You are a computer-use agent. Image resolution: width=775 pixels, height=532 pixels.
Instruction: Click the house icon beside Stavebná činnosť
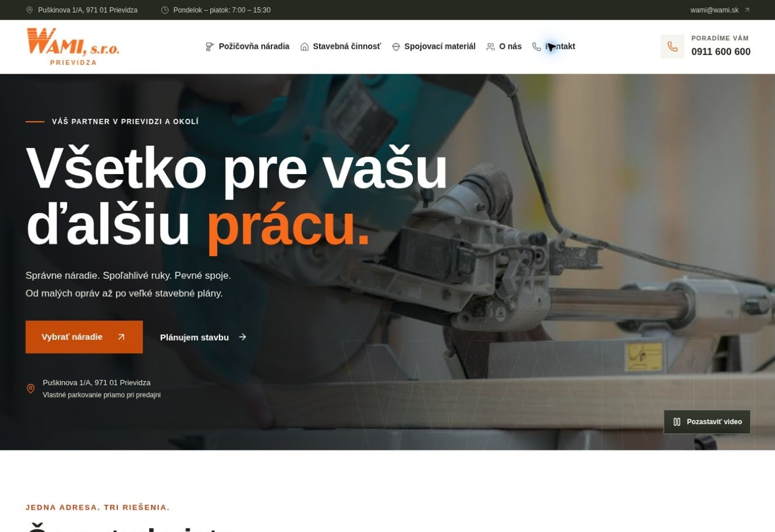coord(305,47)
